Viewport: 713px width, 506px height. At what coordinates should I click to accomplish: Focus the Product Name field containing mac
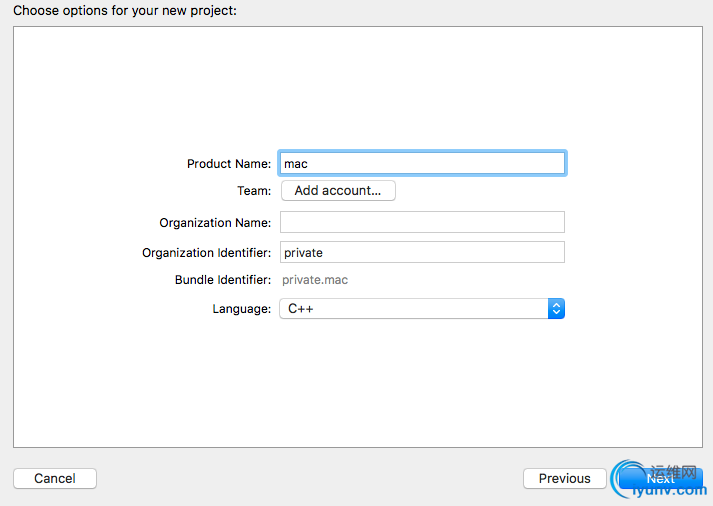pyautogui.click(x=422, y=163)
